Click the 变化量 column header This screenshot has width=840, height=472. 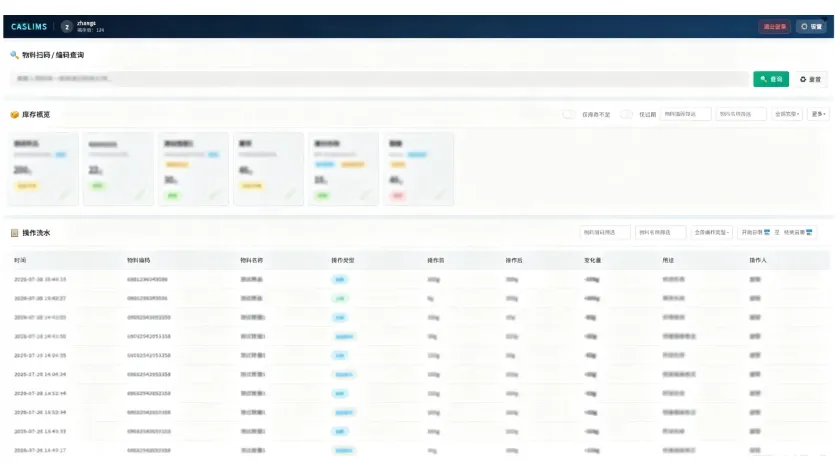click(x=592, y=260)
